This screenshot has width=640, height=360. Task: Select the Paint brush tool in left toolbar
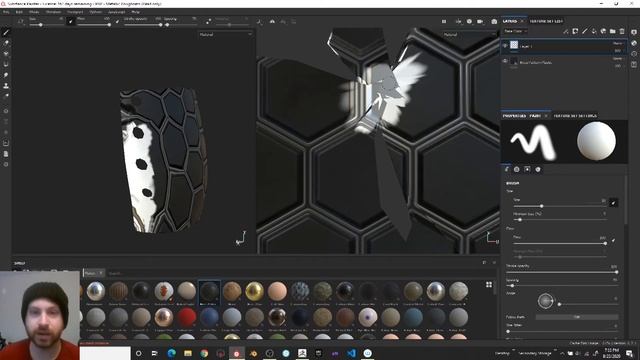click(6, 32)
